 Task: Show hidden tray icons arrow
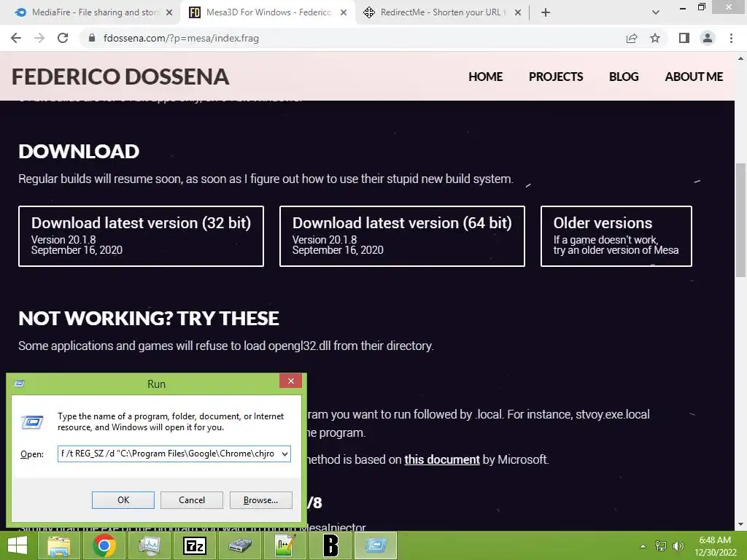click(643, 546)
